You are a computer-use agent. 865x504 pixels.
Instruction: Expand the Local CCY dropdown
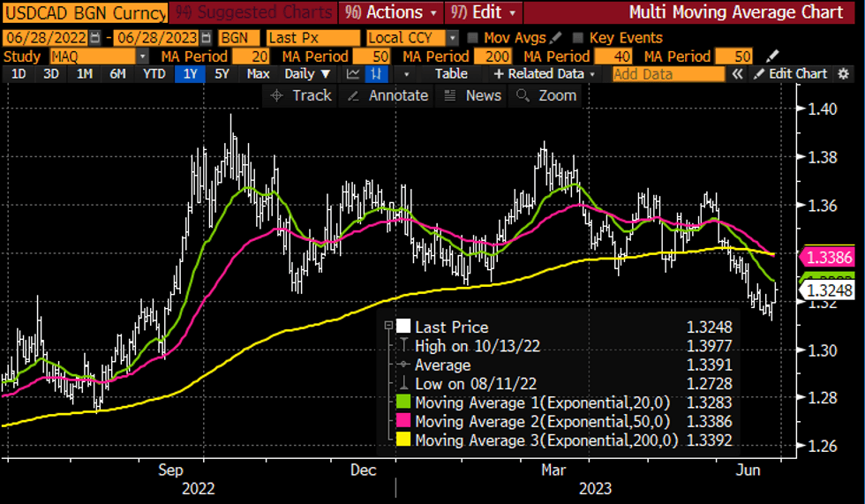coord(452,39)
